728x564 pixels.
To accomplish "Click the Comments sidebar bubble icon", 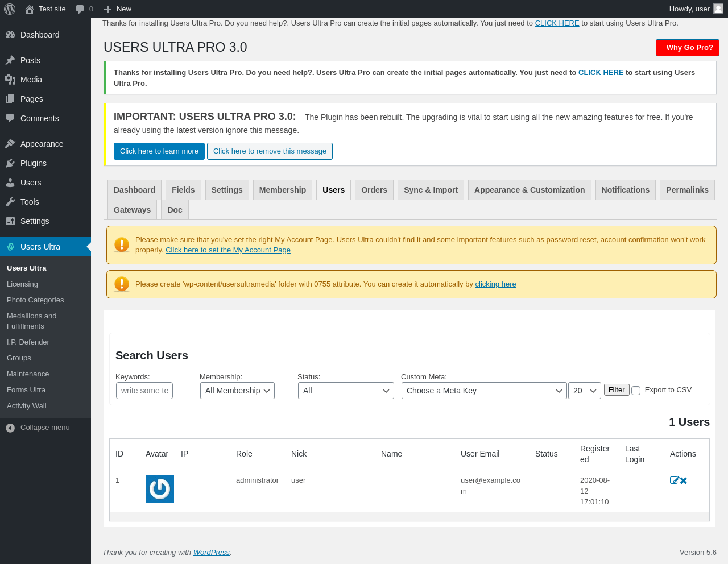I will pos(10,118).
